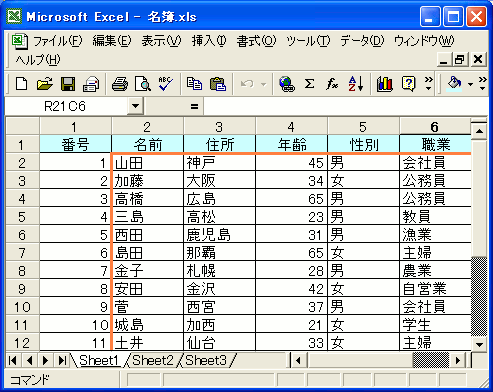
Task: Open the 書式(O) menu
Action: [x=256, y=41]
